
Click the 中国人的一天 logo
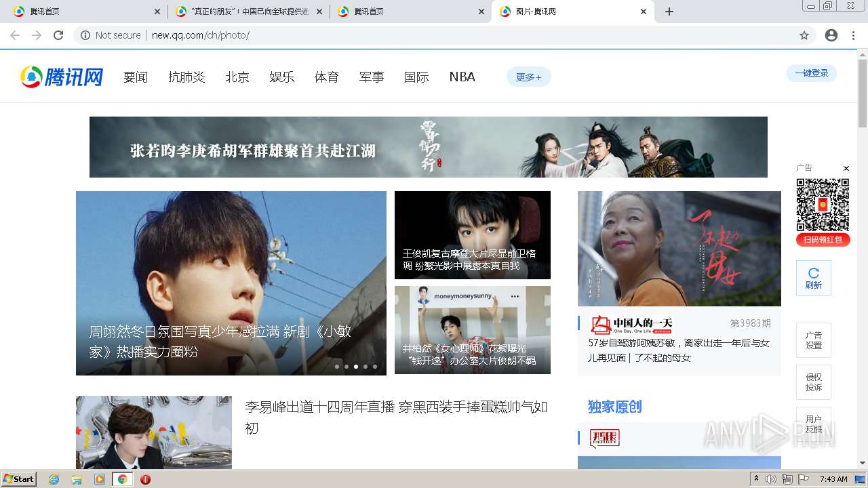pos(631,325)
